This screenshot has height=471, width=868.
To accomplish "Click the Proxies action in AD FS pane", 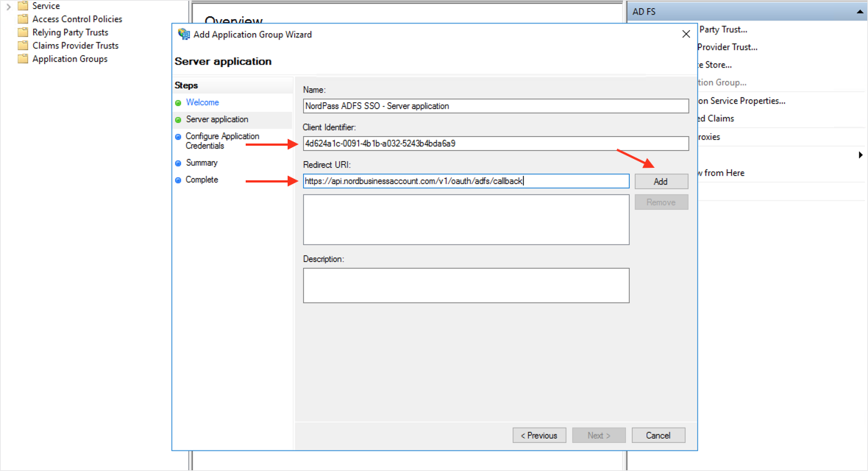I will coord(709,137).
